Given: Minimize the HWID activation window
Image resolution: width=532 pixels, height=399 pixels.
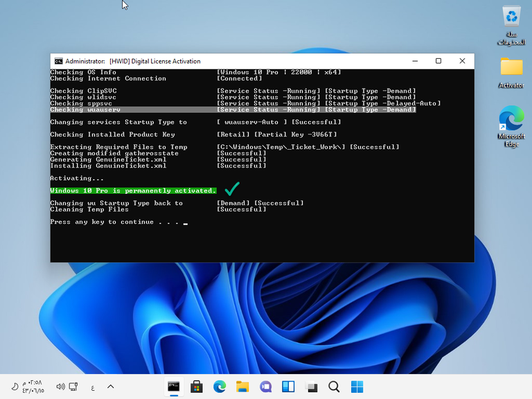Looking at the screenshot, I should point(415,61).
